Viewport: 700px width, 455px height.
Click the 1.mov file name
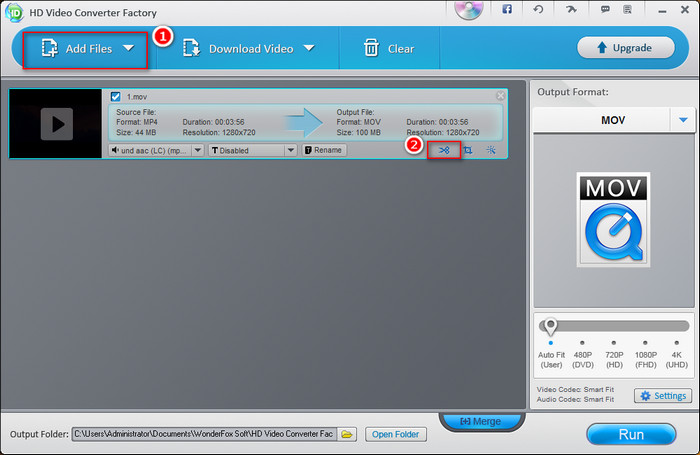(x=137, y=97)
